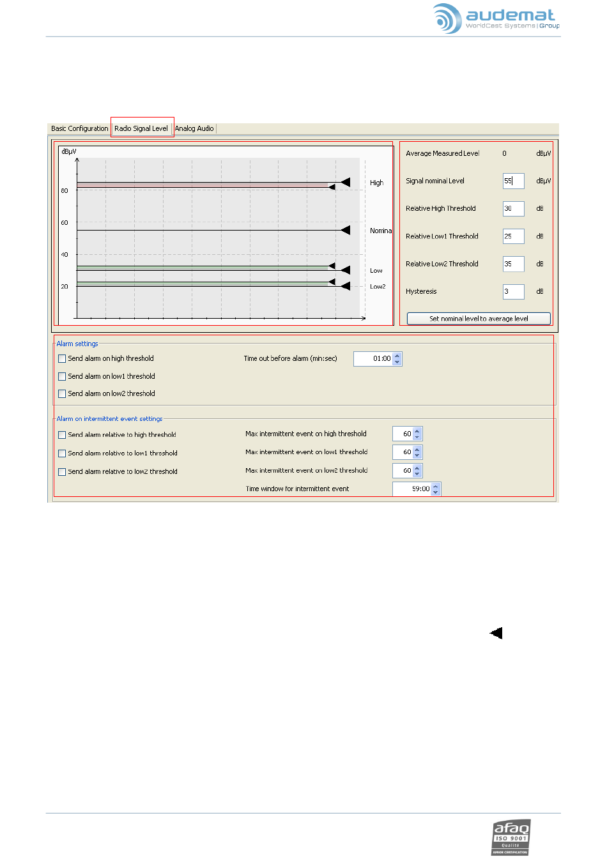Click the Low2 label beside the chart
The height and width of the screenshot is (868, 607).
click(378, 287)
